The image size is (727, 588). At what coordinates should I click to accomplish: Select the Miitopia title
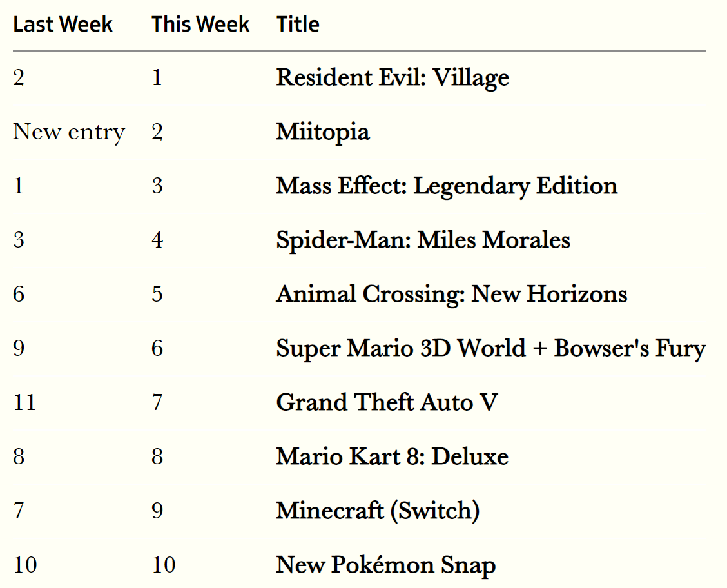(x=323, y=132)
